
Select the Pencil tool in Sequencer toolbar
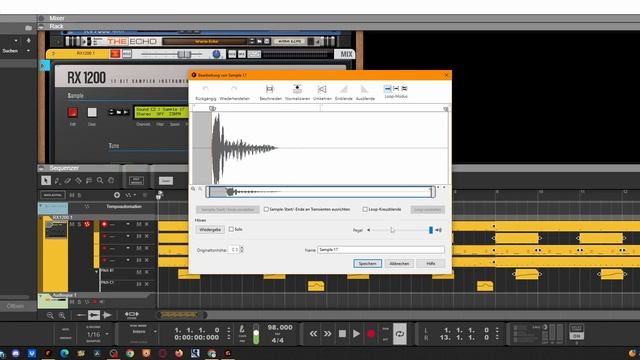pyautogui.click(x=57, y=180)
